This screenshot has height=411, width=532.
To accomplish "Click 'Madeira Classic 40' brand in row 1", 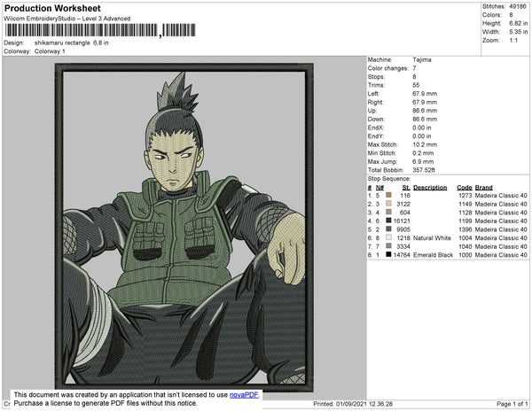I will [x=501, y=195].
